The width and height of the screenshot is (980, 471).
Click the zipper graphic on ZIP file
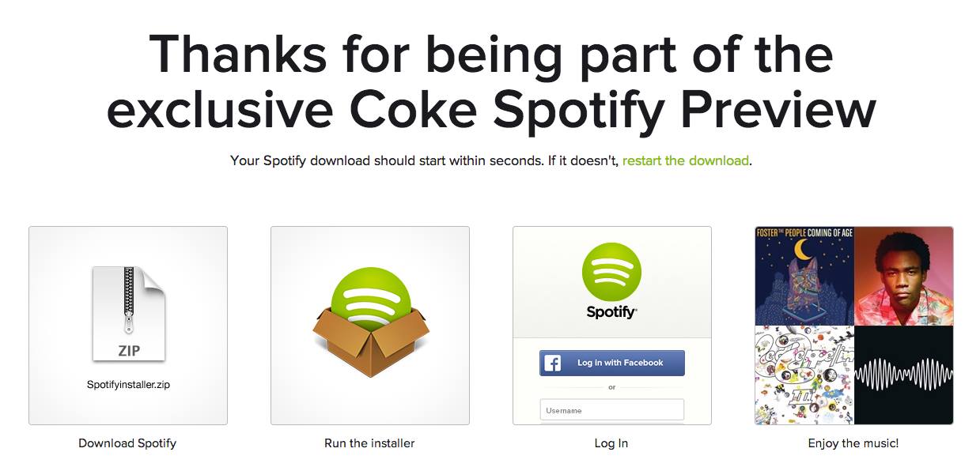[x=127, y=299]
